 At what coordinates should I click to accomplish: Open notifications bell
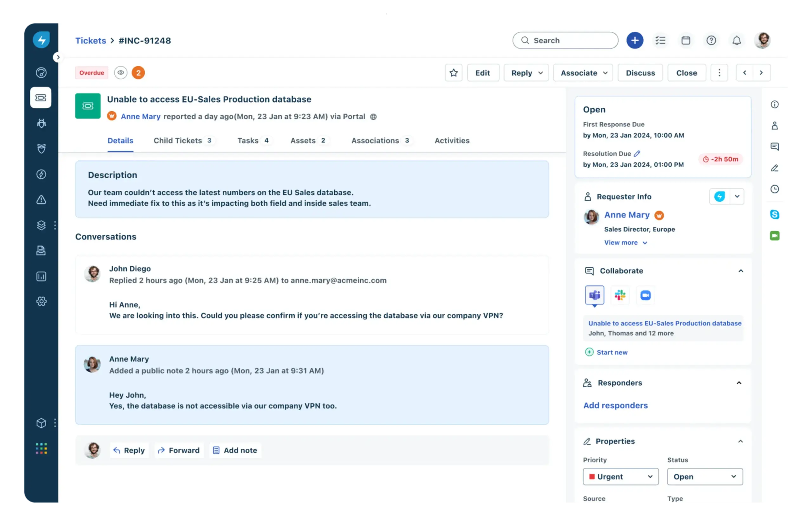(737, 41)
